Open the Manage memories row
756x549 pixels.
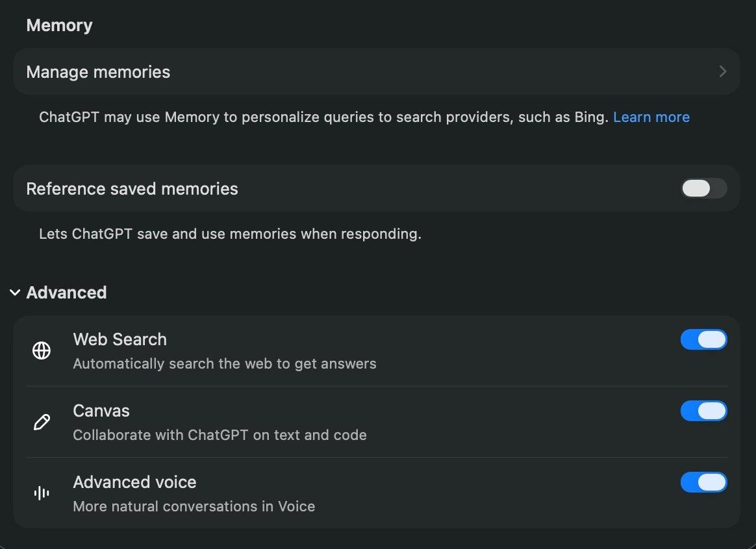[98, 71]
